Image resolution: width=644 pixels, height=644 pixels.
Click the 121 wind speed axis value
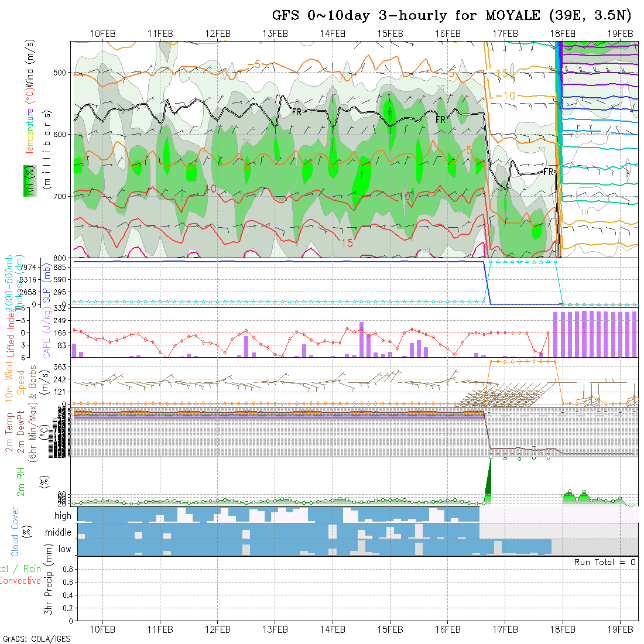click(60, 392)
